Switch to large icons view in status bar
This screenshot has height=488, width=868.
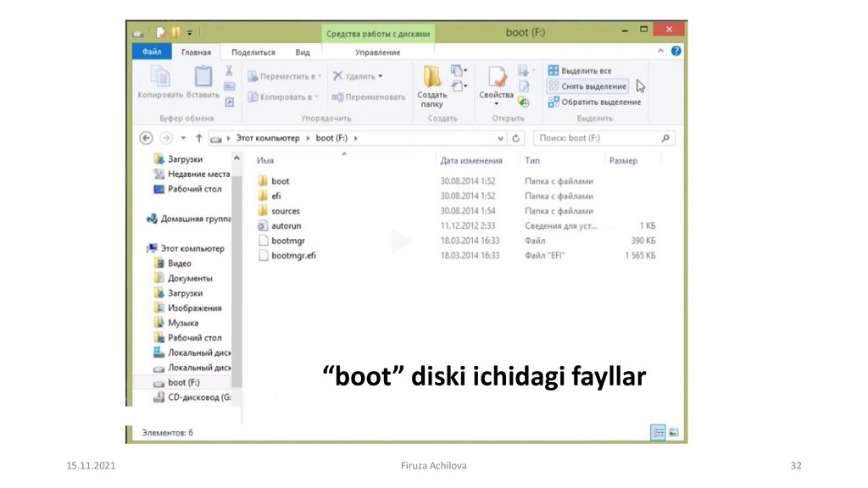[x=673, y=432]
